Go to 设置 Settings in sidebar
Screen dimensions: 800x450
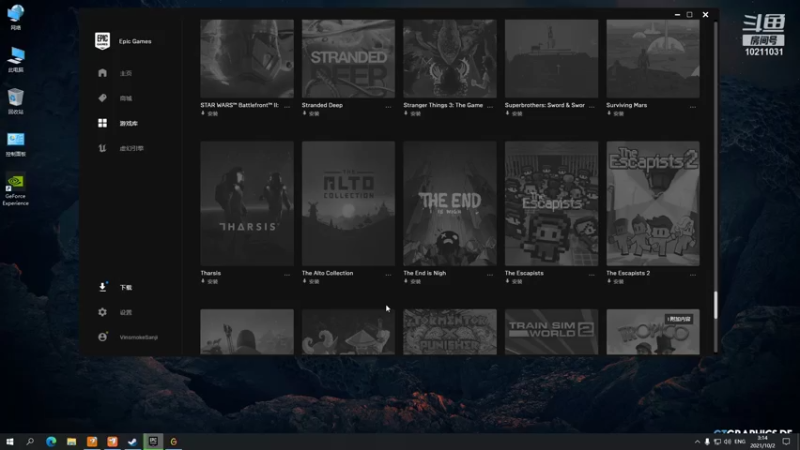(126, 312)
